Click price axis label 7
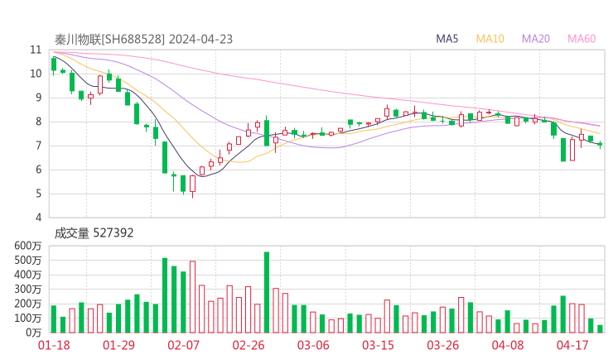This screenshot has width=613, height=364. pos(38,146)
